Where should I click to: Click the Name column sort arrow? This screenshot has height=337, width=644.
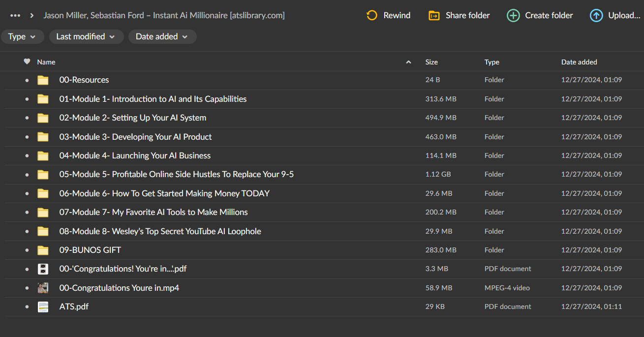coord(408,62)
